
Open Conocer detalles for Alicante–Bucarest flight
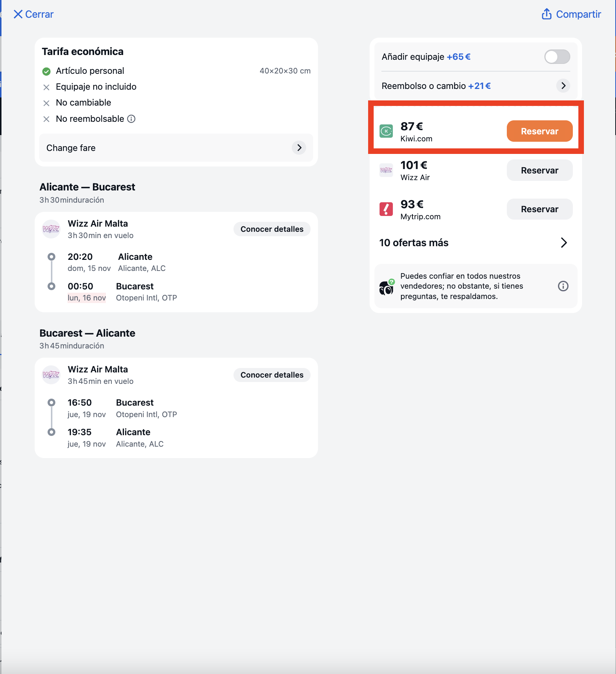pos(272,229)
